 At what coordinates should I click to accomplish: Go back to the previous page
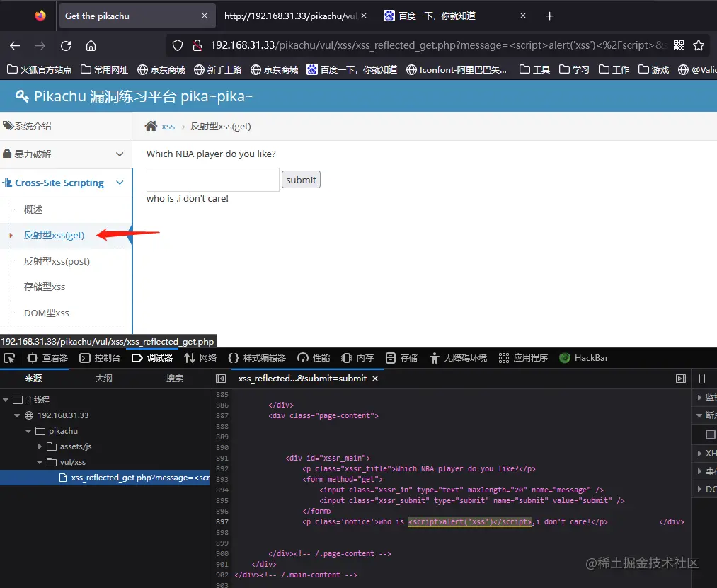click(x=15, y=46)
